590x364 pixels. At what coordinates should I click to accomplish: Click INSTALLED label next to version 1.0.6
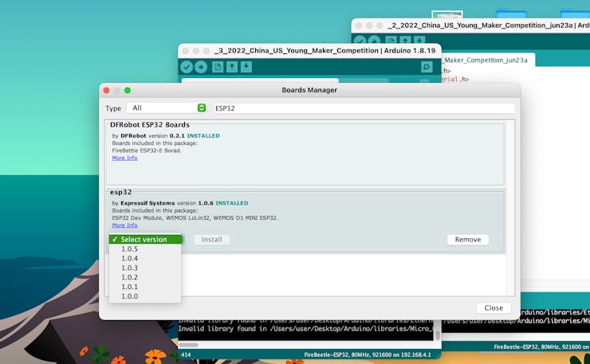(x=232, y=203)
